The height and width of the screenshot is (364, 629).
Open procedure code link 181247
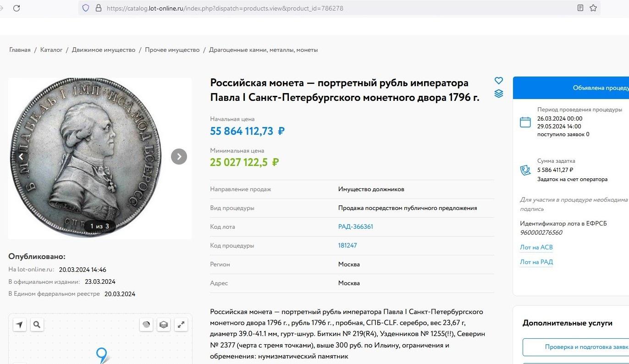pos(348,246)
